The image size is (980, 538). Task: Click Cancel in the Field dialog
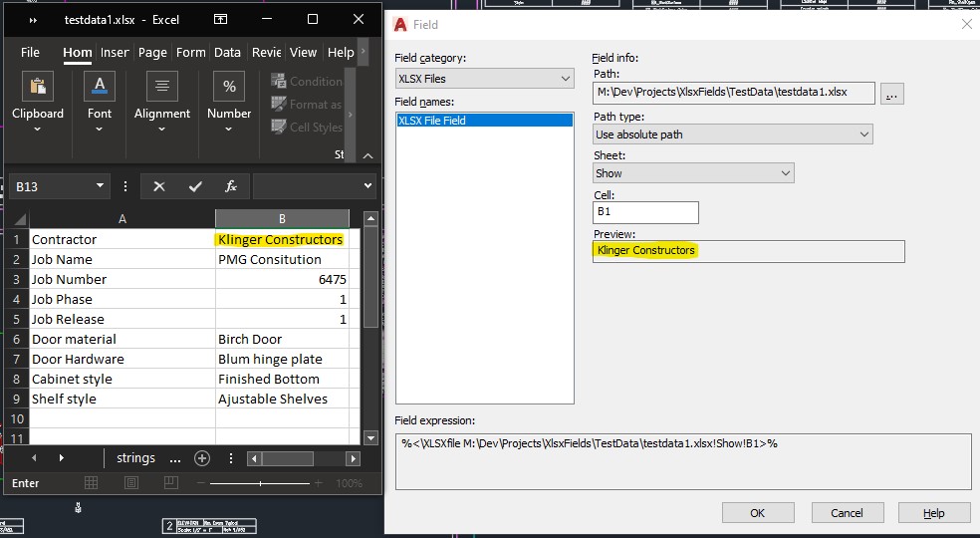[848, 513]
